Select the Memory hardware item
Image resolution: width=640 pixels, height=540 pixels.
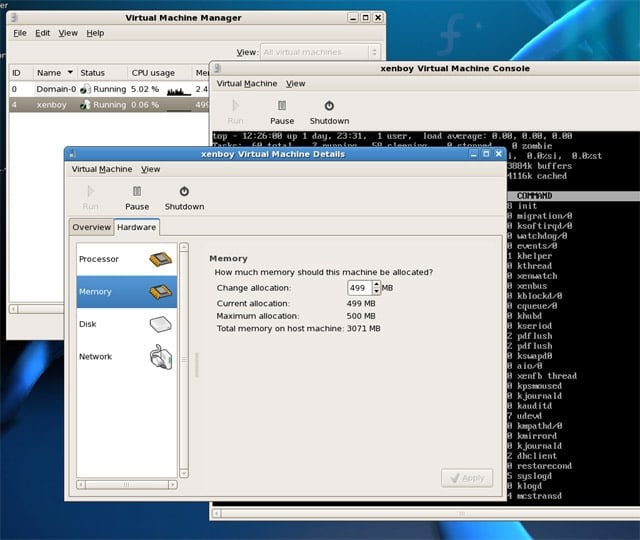(127, 291)
